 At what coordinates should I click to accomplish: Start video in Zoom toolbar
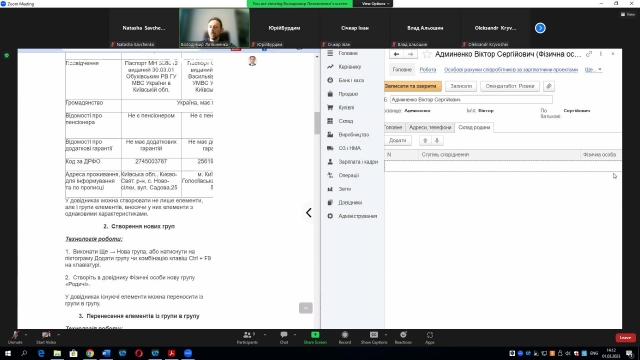tap(46, 338)
